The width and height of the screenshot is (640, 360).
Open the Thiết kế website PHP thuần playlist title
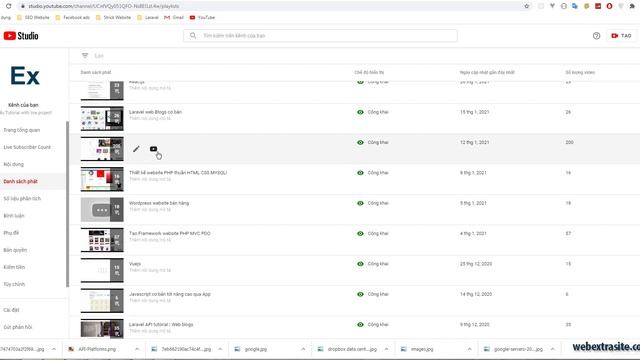178,173
